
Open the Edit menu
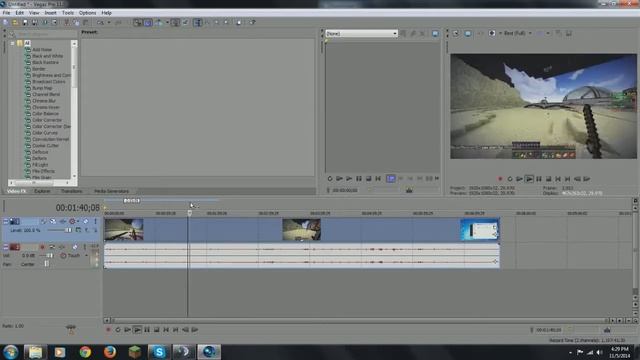[x=20, y=13]
